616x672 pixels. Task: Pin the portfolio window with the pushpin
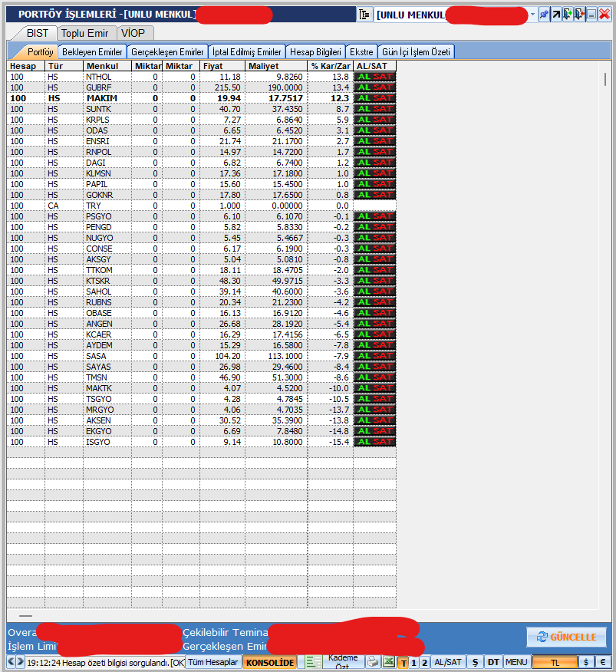coord(544,15)
